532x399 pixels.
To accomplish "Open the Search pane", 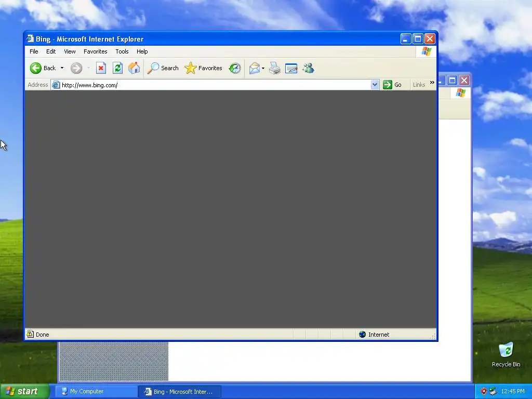I will point(163,68).
